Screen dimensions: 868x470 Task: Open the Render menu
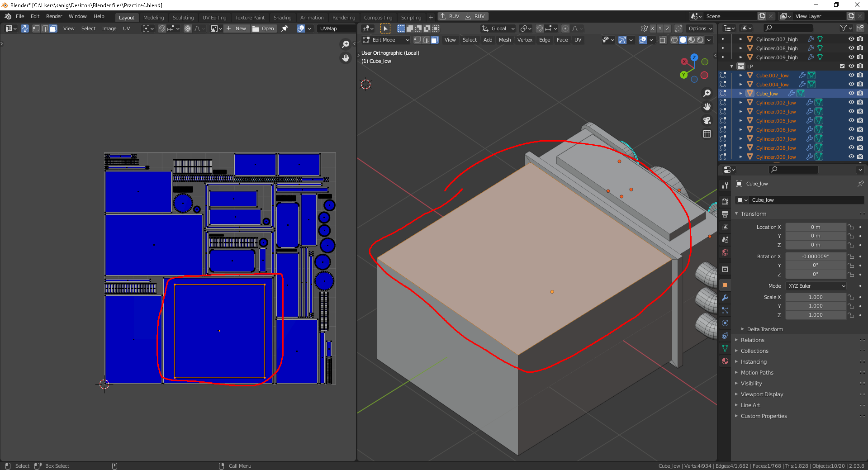point(54,16)
